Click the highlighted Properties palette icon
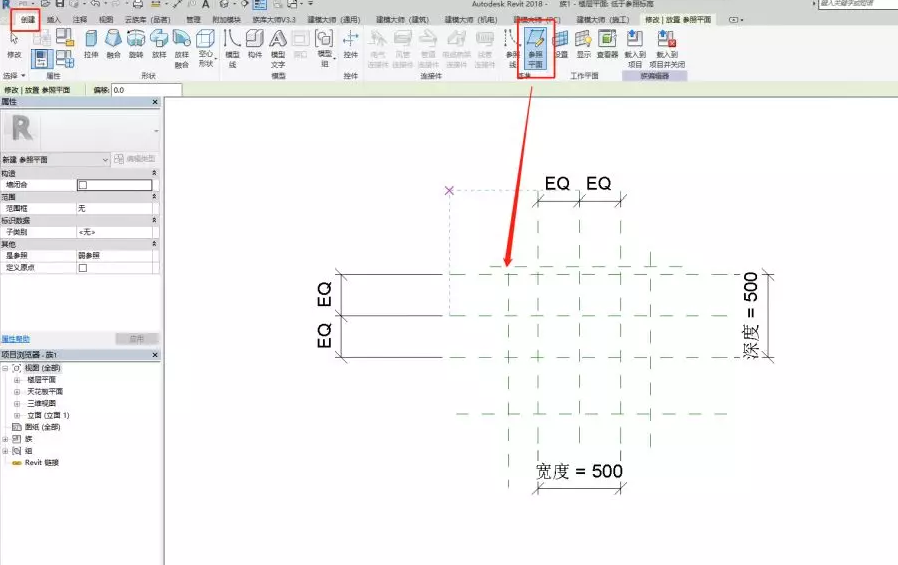The height and width of the screenshot is (565, 898). tap(42, 58)
